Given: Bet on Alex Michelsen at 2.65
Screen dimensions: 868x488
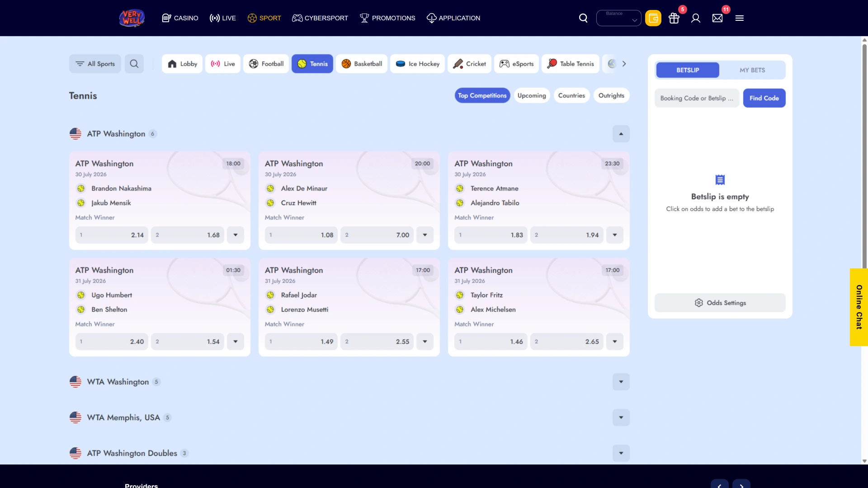Looking at the screenshot, I should [x=567, y=342].
